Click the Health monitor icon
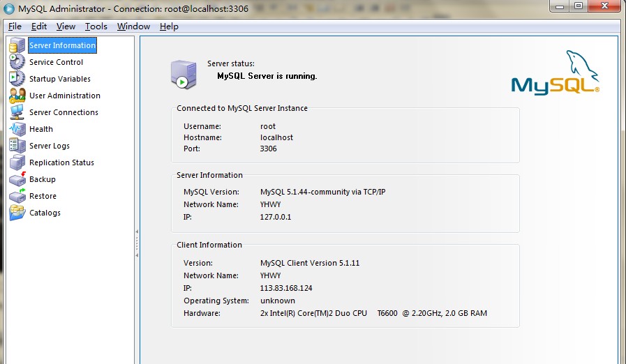 [17, 129]
